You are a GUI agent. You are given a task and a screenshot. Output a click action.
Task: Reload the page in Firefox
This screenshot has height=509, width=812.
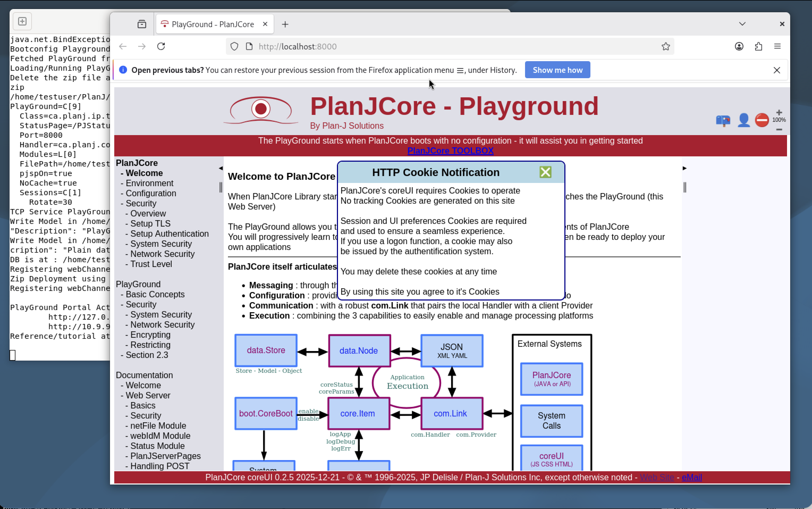click(161, 47)
